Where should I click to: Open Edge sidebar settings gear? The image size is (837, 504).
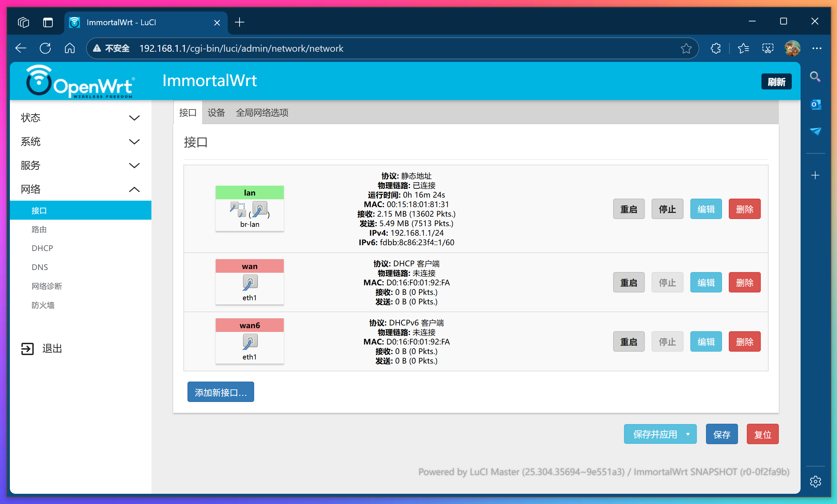tap(816, 481)
